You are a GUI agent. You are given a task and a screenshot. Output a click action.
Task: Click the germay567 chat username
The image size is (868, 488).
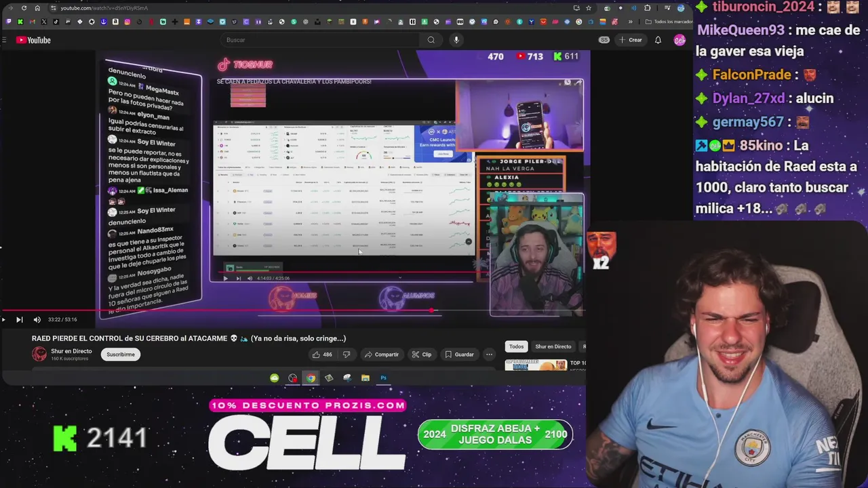pyautogui.click(x=748, y=122)
